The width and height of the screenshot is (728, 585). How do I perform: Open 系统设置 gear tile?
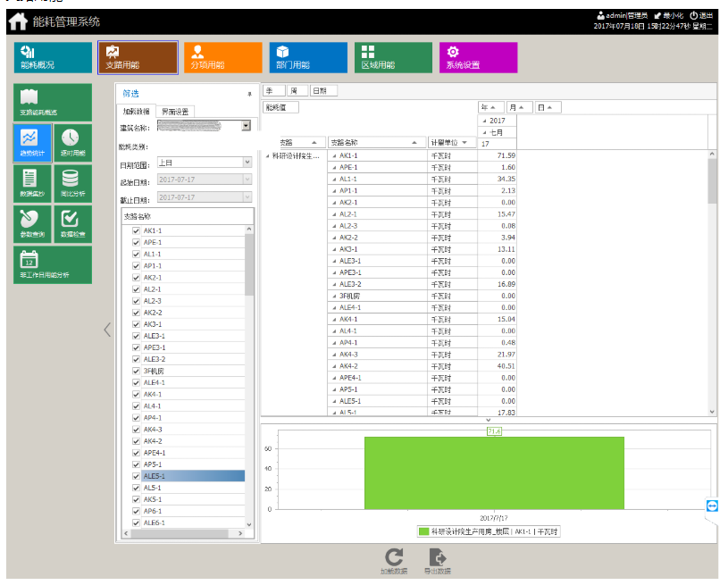tap(478, 57)
